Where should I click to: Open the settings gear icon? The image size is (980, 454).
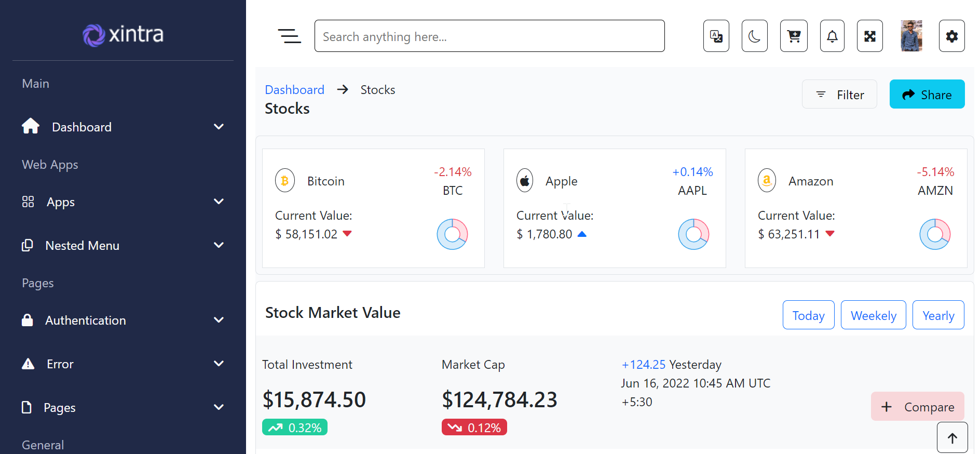click(951, 36)
